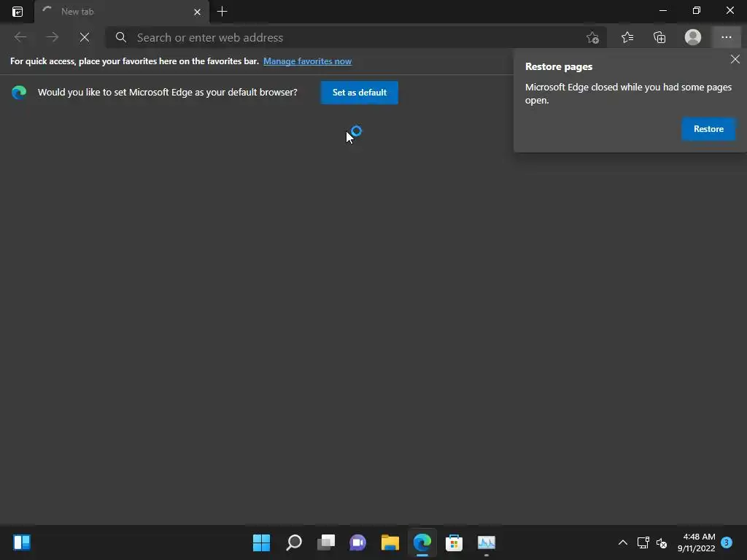The width and height of the screenshot is (747, 560).
Task: Click the Microsoft Edge taskbar icon
Action: (x=422, y=542)
